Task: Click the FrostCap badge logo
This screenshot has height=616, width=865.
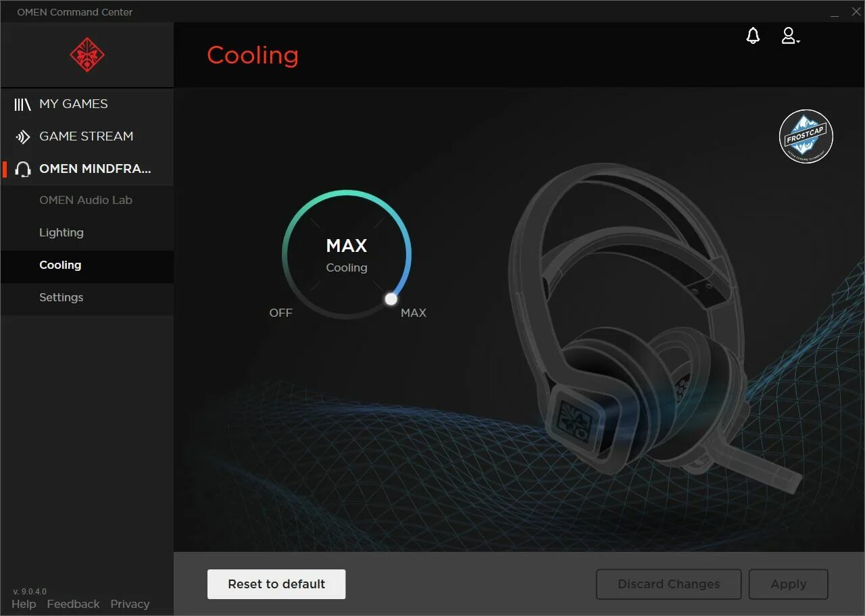Action: (x=806, y=136)
